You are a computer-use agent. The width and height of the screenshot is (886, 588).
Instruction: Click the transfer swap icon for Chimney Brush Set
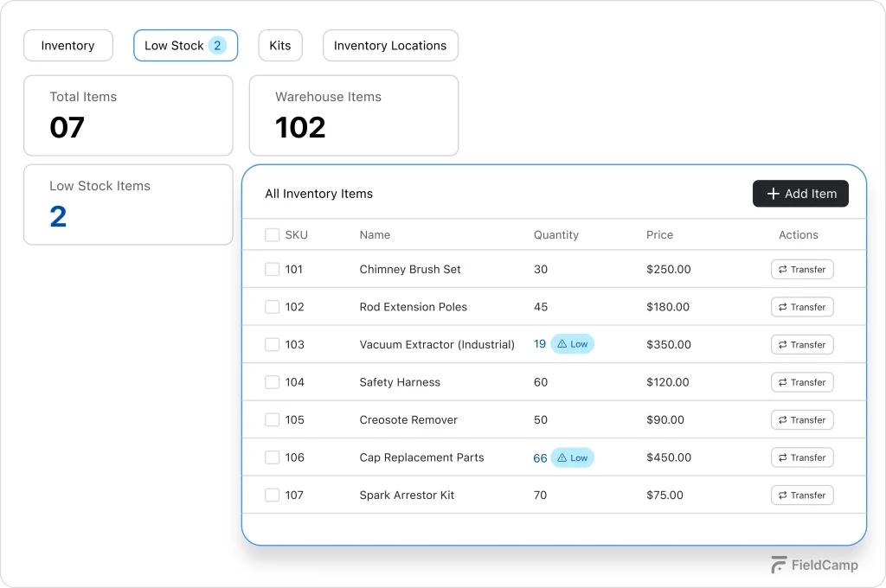point(782,269)
